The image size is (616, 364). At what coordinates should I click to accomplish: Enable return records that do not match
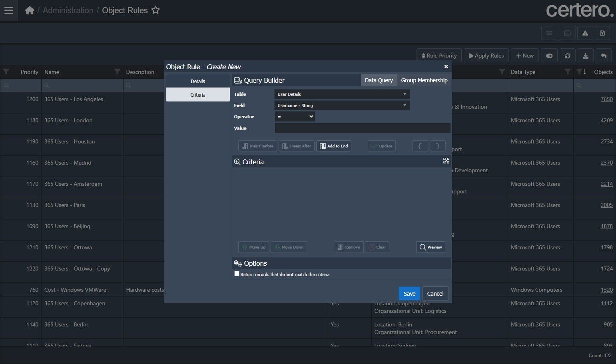point(237,274)
